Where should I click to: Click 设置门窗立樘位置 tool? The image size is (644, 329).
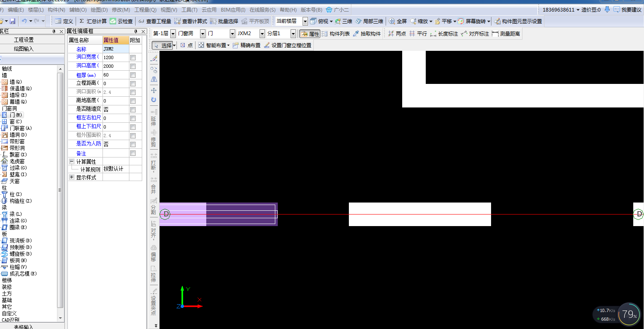click(x=287, y=45)
